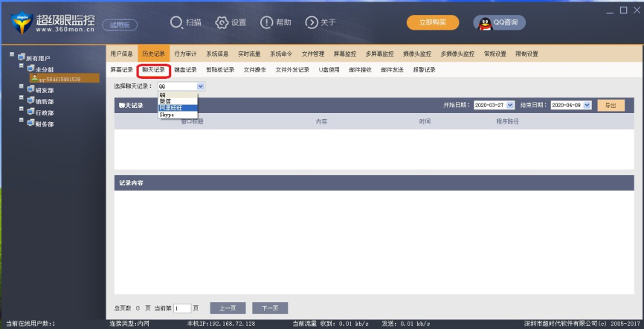The height and width of the screenshot is (329, 644).
Task: Open the 多屏幕监控 tab
Action: [x=379, y=54]
